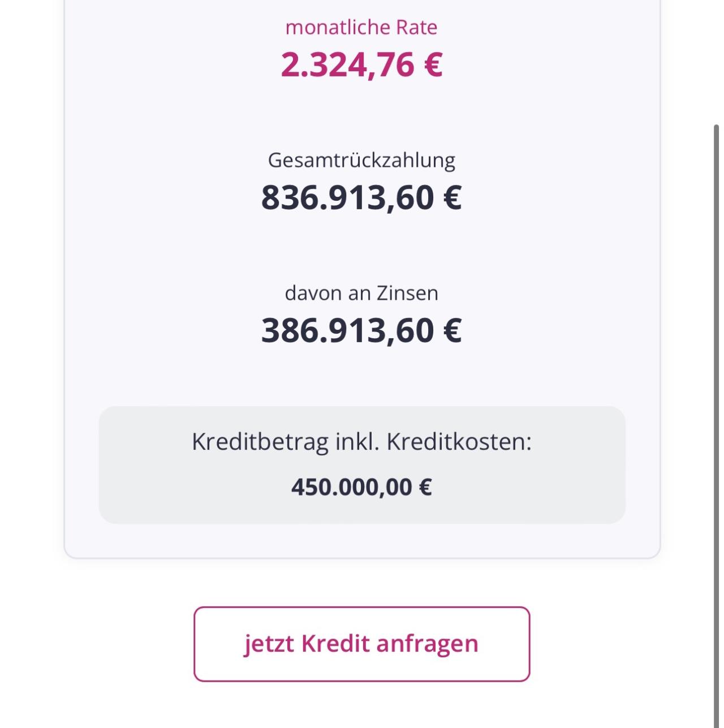Click the word 'Rate' in the pink label
The height and width of the screenshot is (728, 724).
pyautogui.click(x=416, y=27)
